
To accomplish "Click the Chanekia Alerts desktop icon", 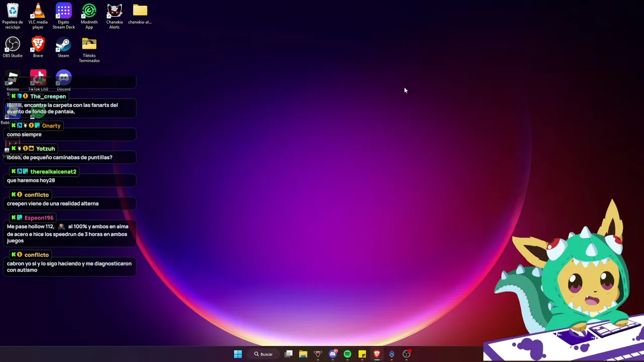I will (x=114, y=16).
